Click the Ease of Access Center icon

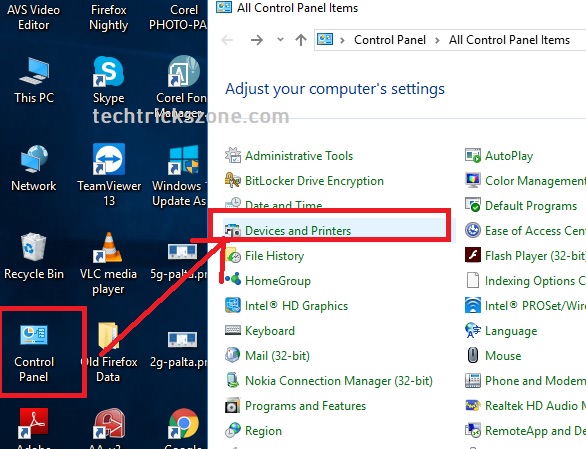pos(473,230)
